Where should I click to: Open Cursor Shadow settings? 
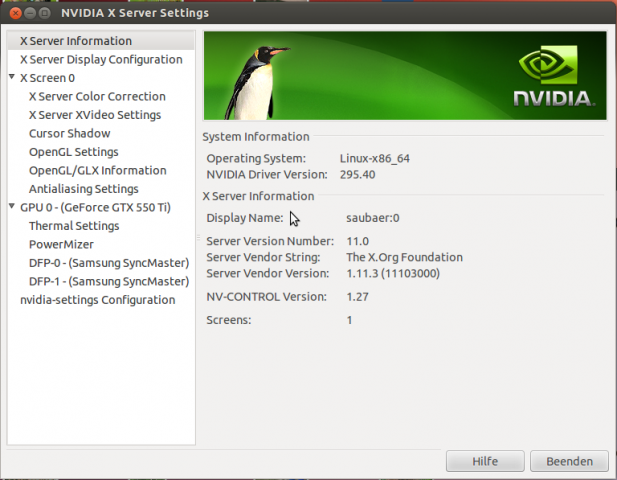pos(69,133)
